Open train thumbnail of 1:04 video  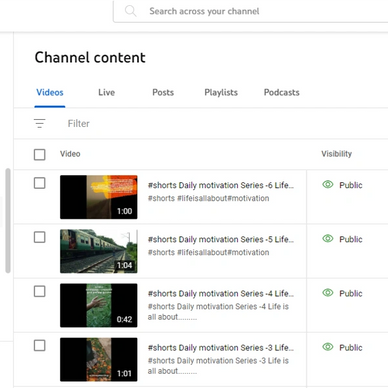99,251
